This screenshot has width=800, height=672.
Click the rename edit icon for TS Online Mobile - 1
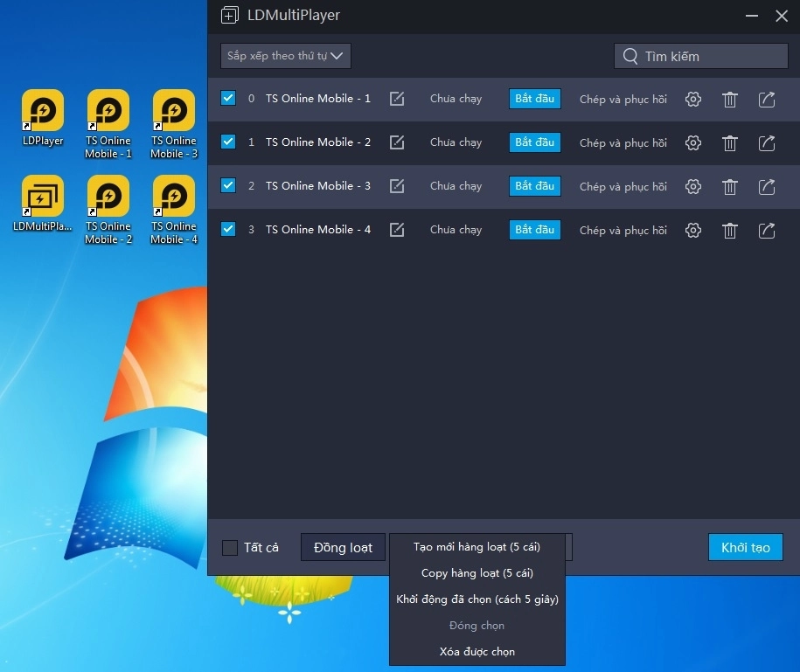[397, 99]
